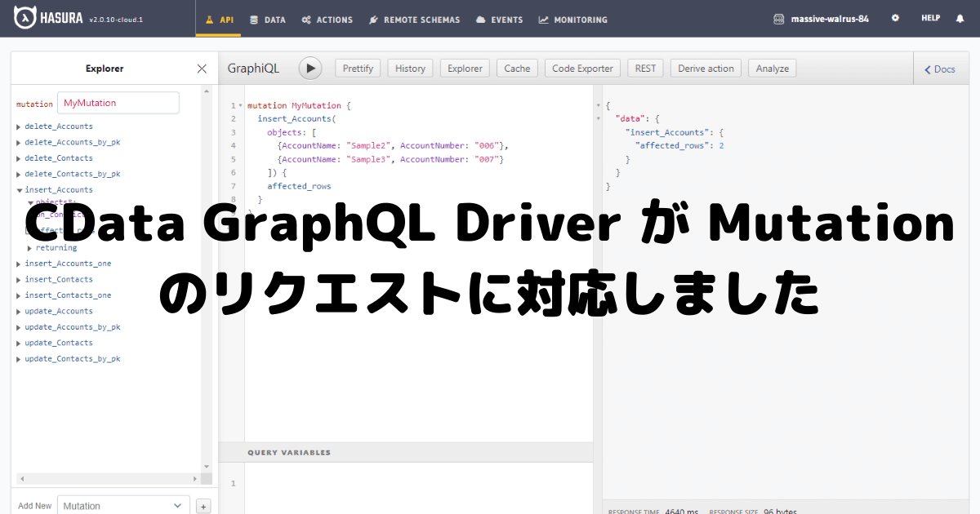Click the Hasura logo icon

coord(27,18)
